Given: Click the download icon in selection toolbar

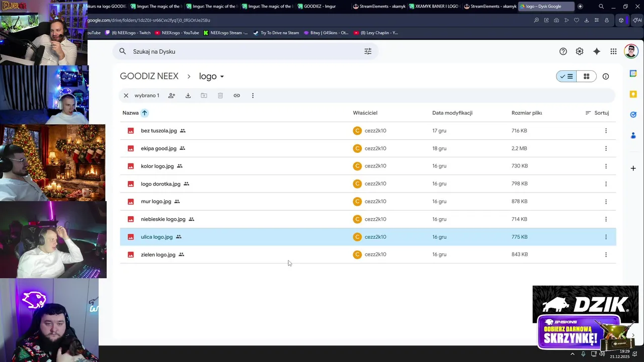Looking at the screenshot, I should click(x=188, y=96).
